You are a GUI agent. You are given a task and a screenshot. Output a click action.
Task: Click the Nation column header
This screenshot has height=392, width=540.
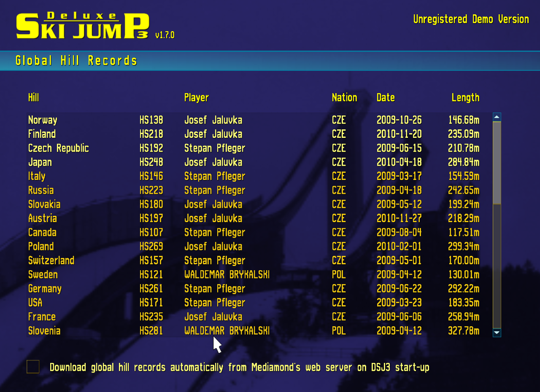click(x=344, y=98)
